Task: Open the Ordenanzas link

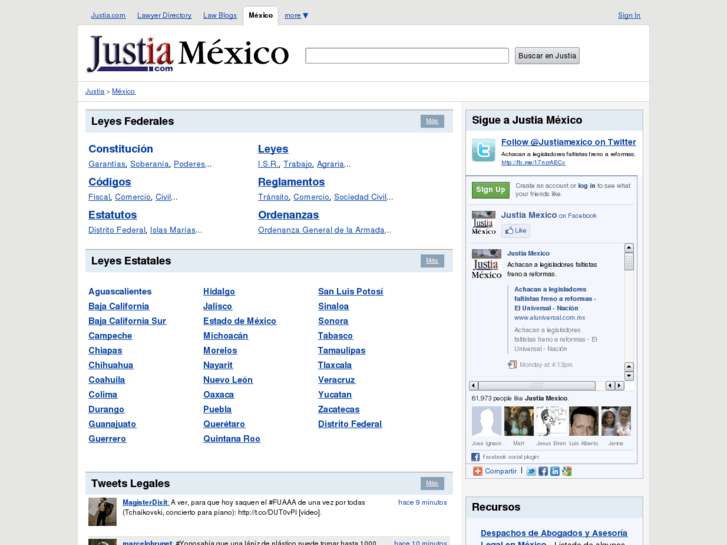Action: [x=288, y=215]
